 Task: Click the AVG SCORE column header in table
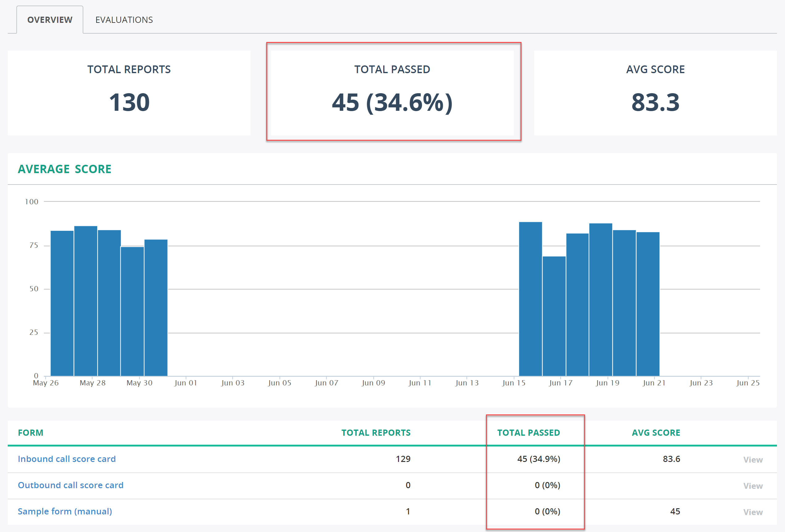(656, 433)
